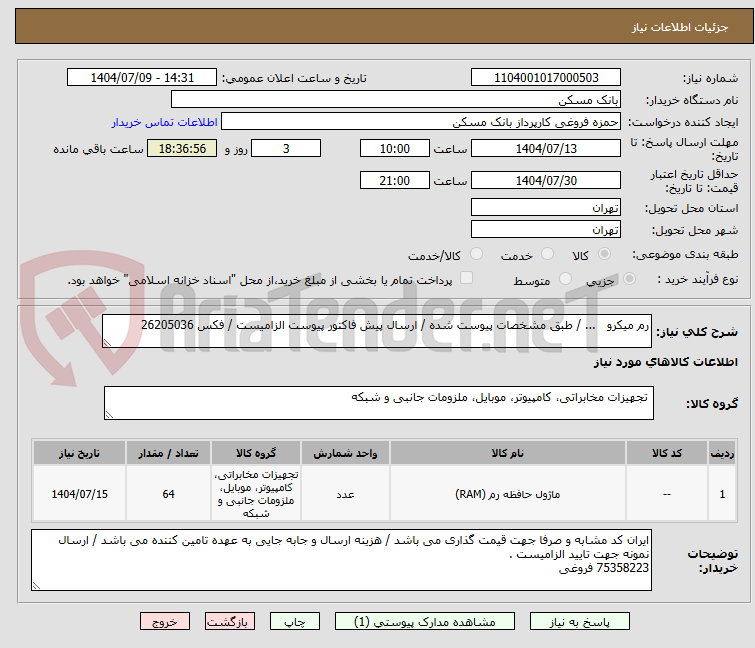
Task: Click the تاریخ نیاز column header
Action: tap(79, 453)
